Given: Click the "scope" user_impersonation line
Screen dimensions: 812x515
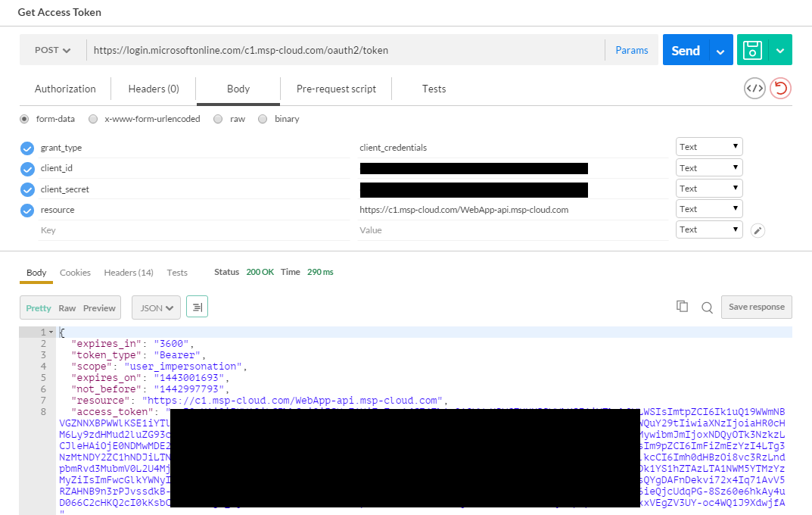Looking at the screenshot, I should pos(159,367).
